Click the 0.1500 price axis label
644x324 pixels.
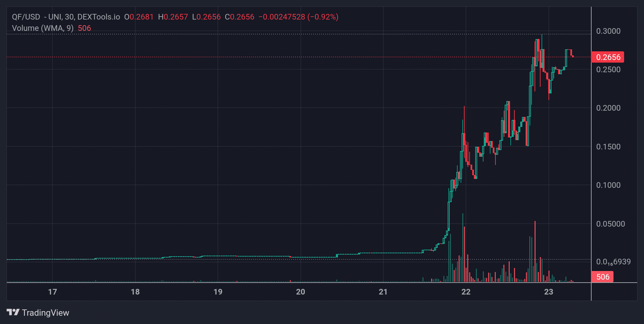(608, 147)
